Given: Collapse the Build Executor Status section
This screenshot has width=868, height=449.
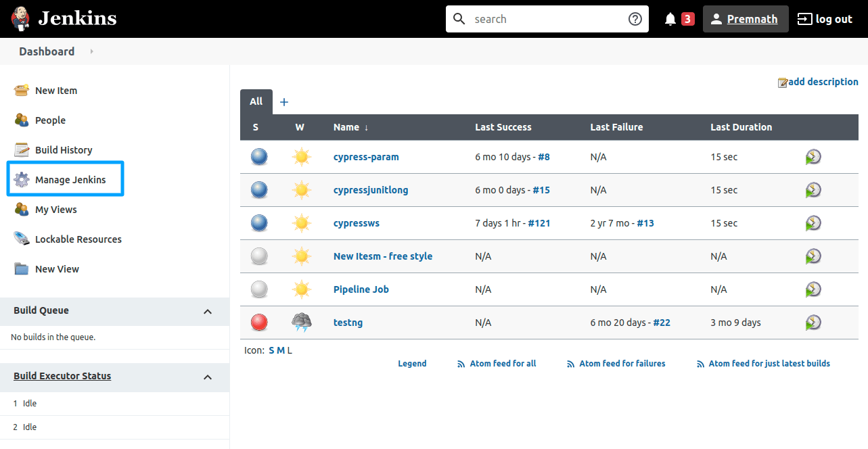Looking at the screenshot, I should pyautogui.click(x=208, y=377).
